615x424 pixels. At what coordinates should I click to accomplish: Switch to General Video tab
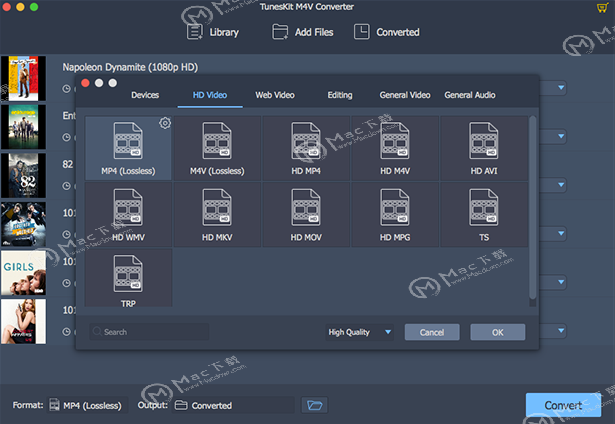coord(405,95)
